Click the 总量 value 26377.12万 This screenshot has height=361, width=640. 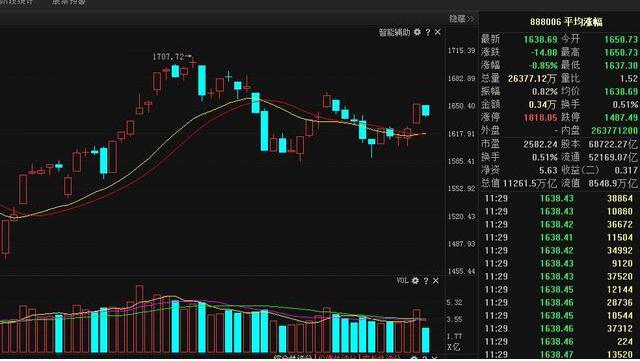(532, 78)
